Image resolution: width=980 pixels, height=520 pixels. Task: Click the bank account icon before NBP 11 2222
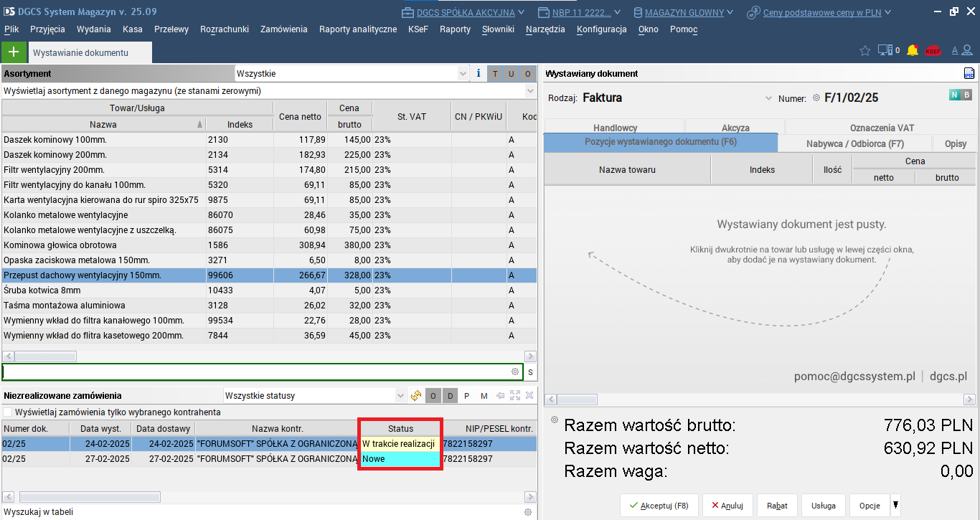click(x=543, y=12)
